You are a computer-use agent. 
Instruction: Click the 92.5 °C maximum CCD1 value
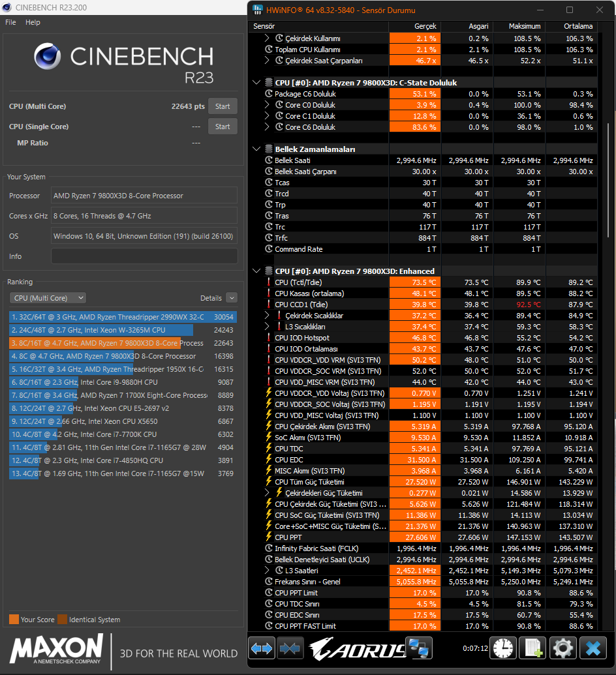[x=529, y=305]
